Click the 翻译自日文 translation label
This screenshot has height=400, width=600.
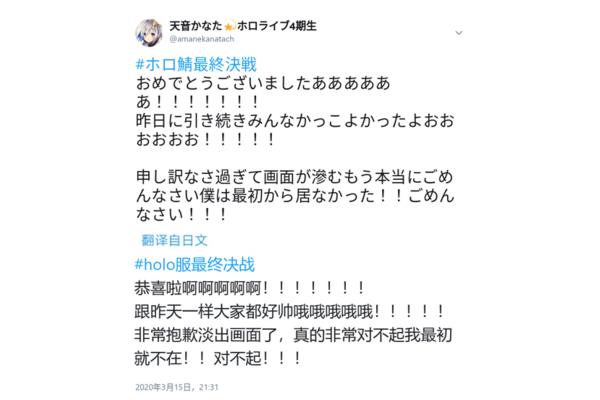click(174, 240)
